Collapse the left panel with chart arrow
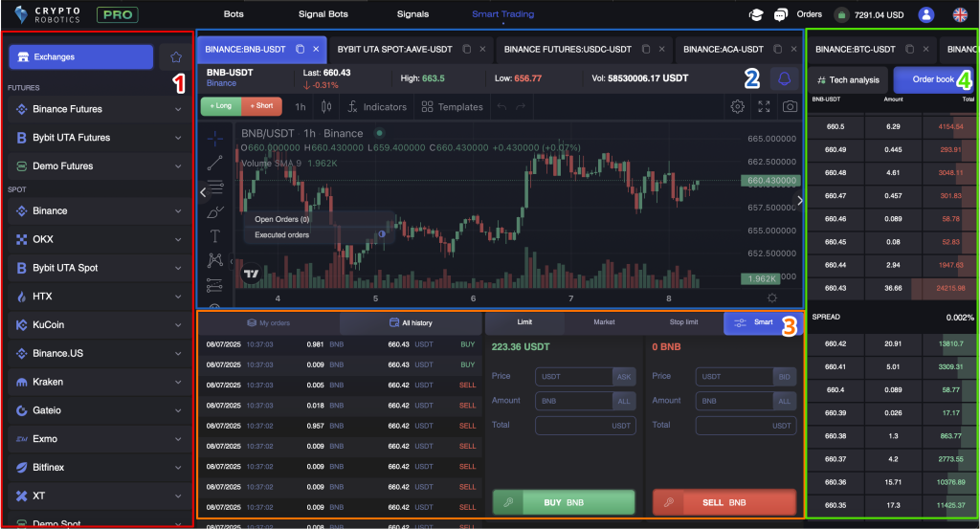The width and height of the screenshot is (980, 529). 203,192
